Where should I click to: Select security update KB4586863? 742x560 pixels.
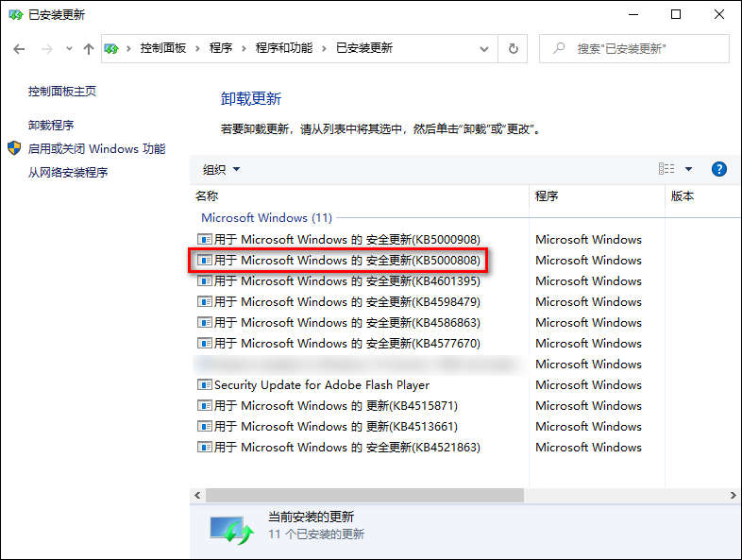[339, 323]
